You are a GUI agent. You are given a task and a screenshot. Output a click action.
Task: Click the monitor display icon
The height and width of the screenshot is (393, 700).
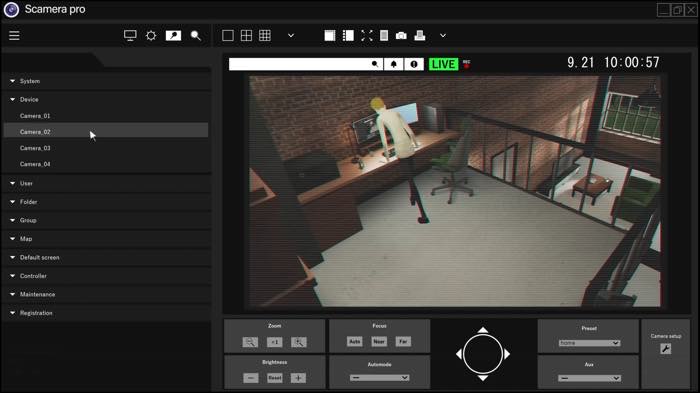click(130, 35)
